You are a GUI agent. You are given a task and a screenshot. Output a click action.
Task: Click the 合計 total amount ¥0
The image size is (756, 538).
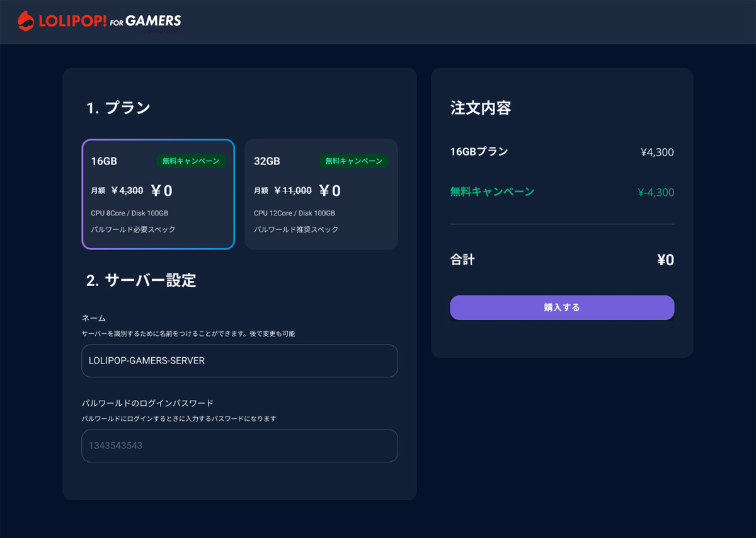coord(665,260)
